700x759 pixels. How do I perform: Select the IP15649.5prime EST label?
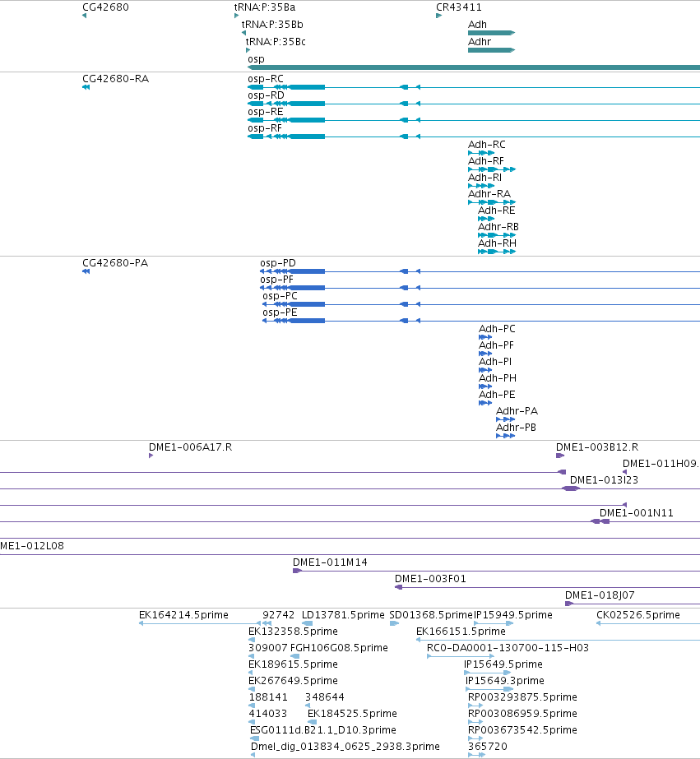tap(503, 664)
